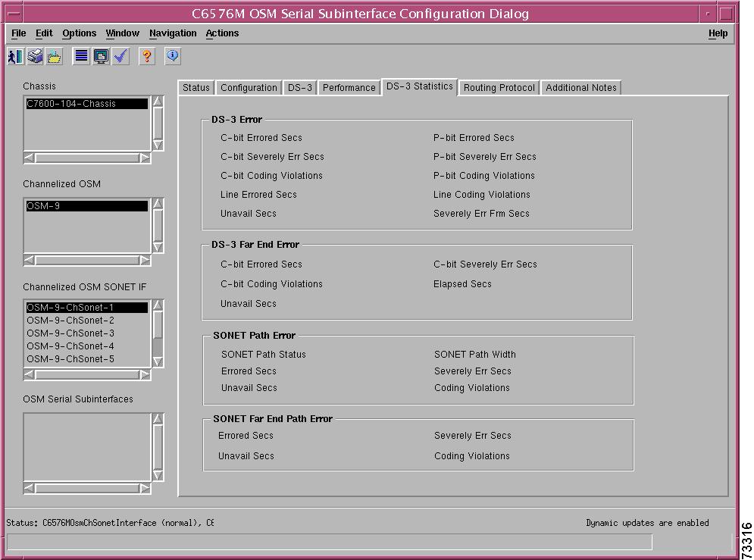Click the OSM Serial Subinterfaces scroll left arrow
The image size is (754, 560).
(x=29, y=488)
